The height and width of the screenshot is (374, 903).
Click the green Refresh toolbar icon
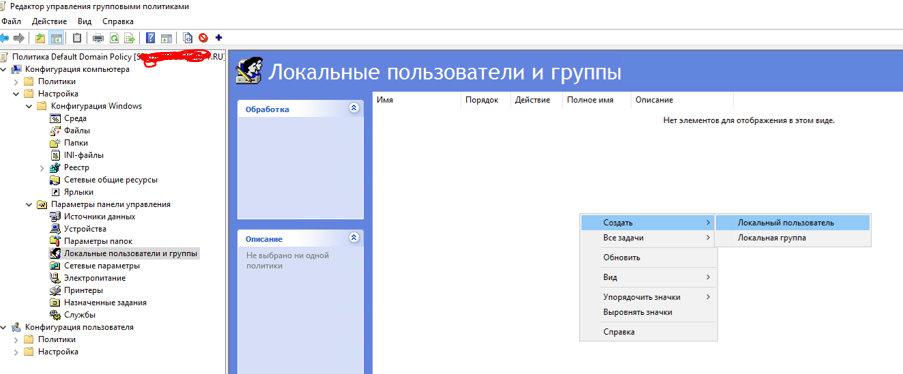(x=114, y=38)
